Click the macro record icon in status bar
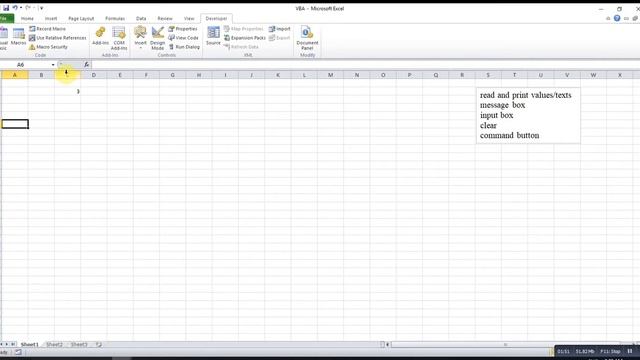The image size is (640, 360). point(18,352)
